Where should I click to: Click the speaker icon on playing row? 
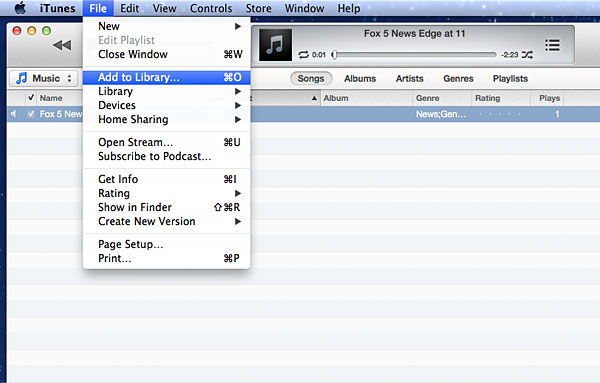coord(13,114)
